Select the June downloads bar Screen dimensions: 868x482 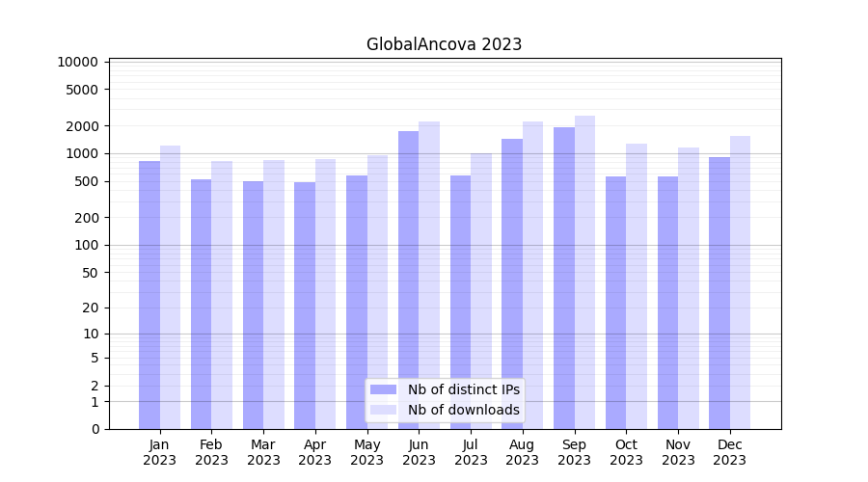429,275
